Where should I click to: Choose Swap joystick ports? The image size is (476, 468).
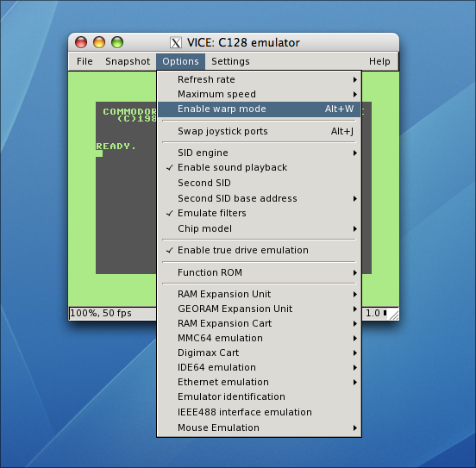click(259, 131)
